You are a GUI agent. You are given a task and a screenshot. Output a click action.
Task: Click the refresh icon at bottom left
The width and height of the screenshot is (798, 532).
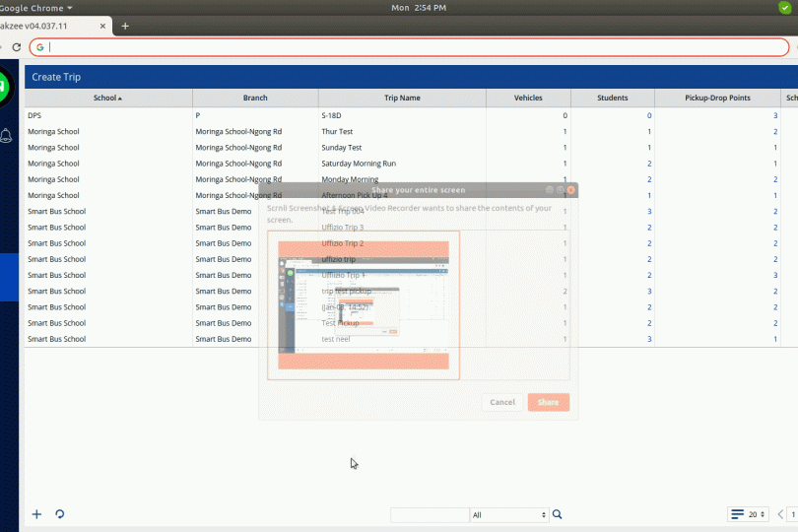[x=60, y=514]
